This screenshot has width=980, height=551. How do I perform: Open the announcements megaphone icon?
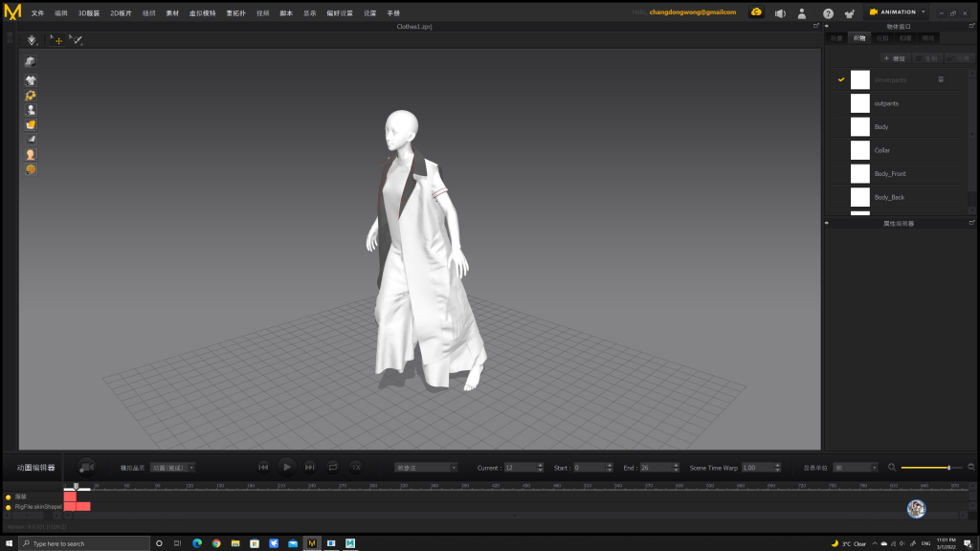[x=780, y=13]
